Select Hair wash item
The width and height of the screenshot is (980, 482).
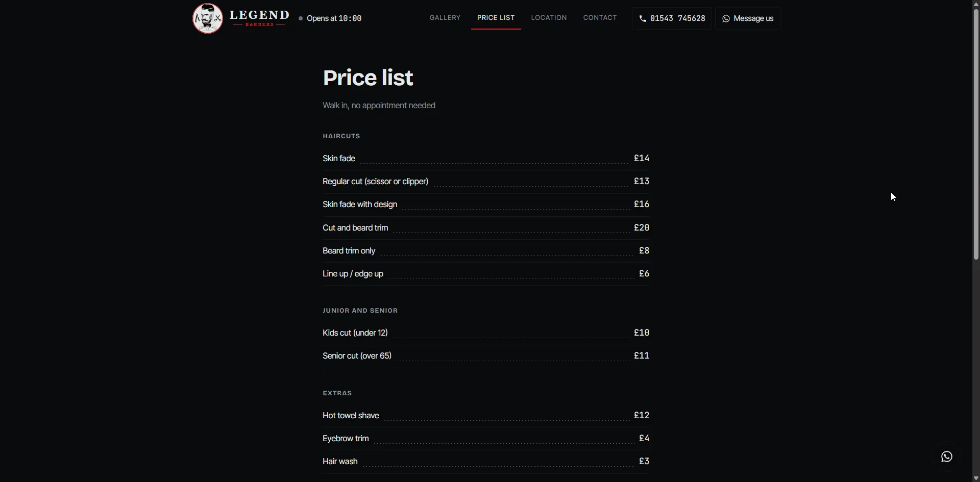(x=486, y=462)
